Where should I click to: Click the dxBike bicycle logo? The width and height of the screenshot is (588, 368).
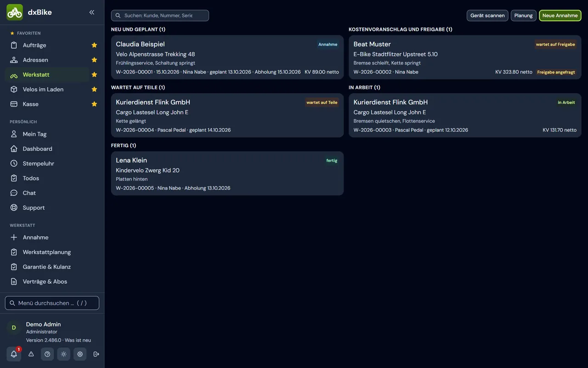15,12
